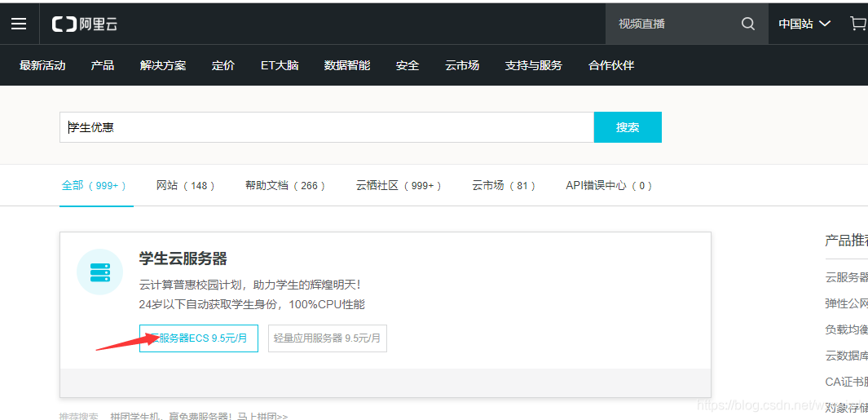Select the 云栖社区 (999+) tab
The width and height of the screenshot is (868, 420).
pyautogui.click(x=399, y=186)
